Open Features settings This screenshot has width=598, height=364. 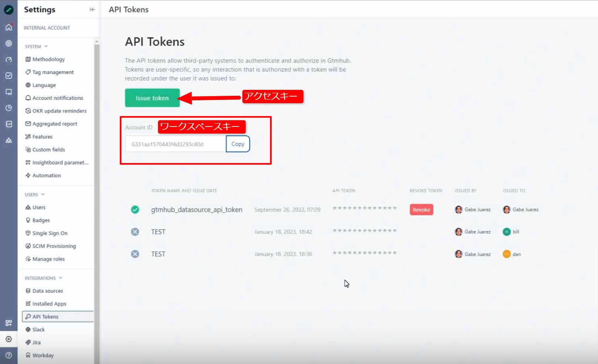tap(39, 137)
